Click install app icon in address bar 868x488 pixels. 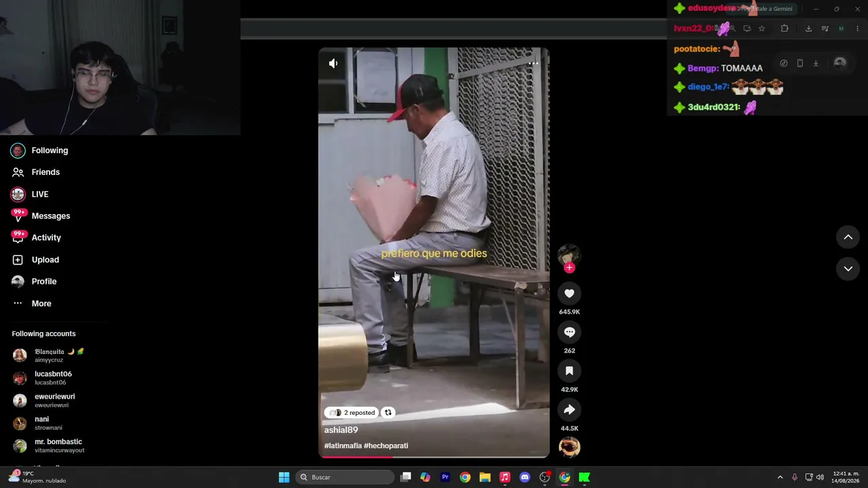(x=747, y=28)
